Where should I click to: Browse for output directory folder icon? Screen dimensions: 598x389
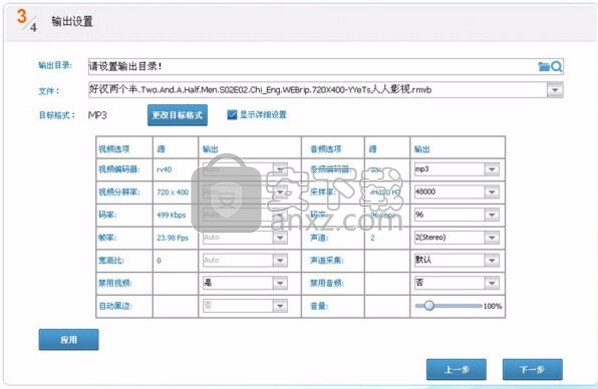tap(543, 67)
